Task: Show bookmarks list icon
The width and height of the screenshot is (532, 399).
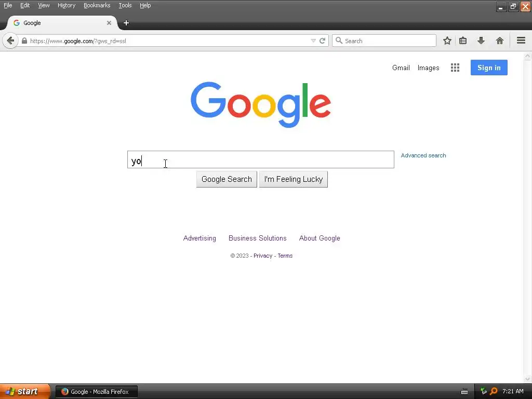Action: point(463,41)
